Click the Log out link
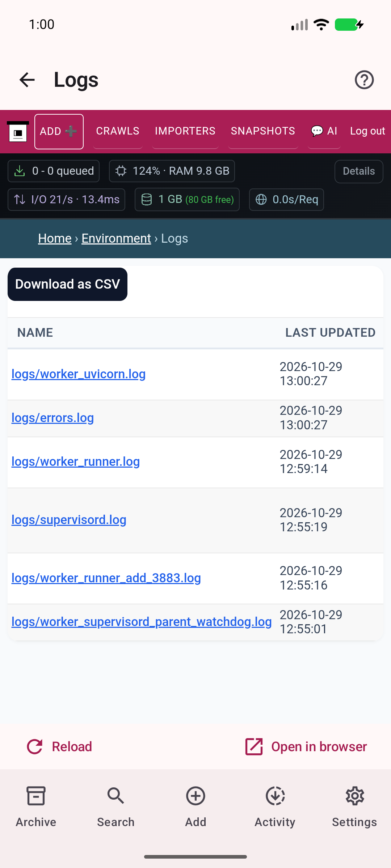391x868 pixels. (367, 131)
